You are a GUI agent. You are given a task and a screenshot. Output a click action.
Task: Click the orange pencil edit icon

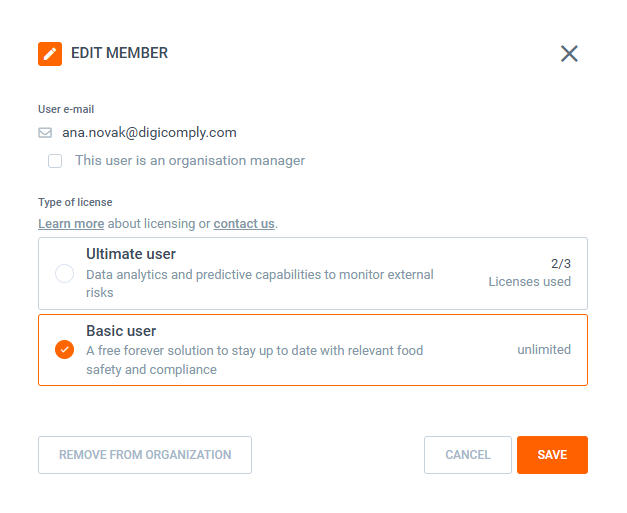tap(50, 54)
